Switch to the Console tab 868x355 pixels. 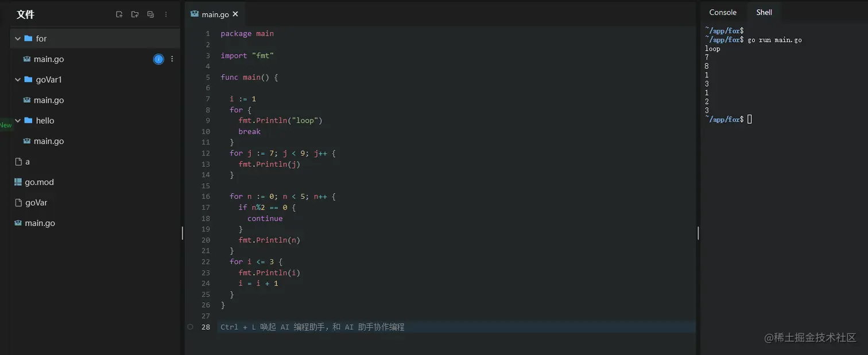pos(723,12)
